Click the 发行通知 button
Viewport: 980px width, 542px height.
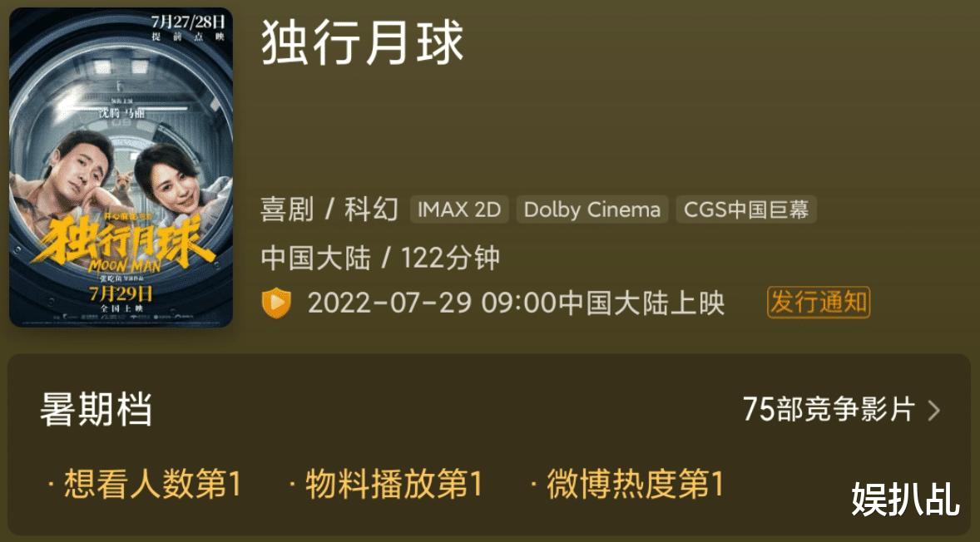(818, 303)
